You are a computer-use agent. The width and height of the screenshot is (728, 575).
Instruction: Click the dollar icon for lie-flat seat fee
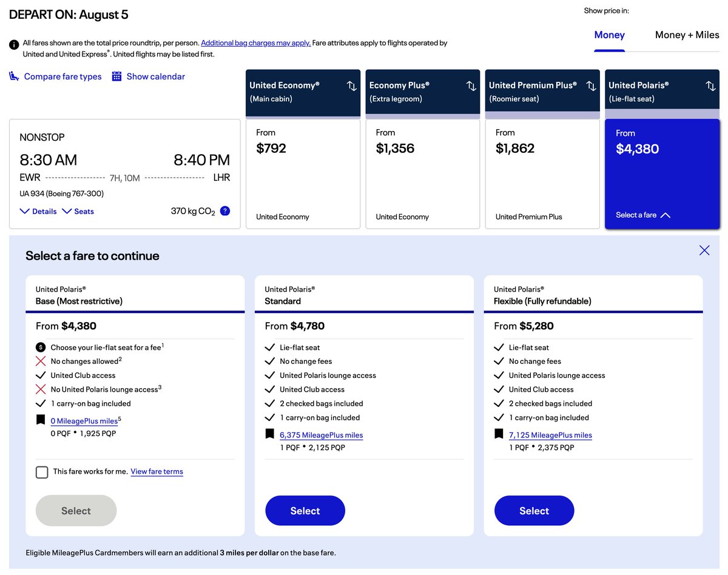[41, 348]
